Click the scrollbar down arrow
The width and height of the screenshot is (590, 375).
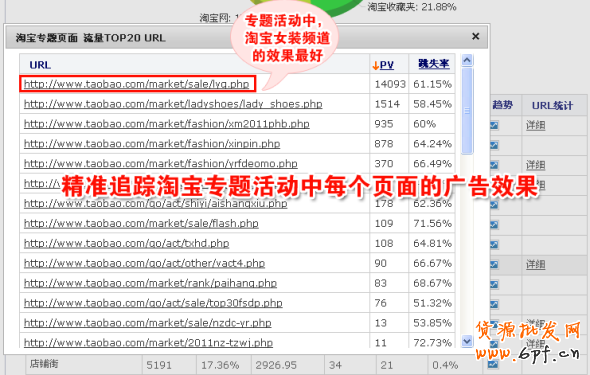click(467, 341)
